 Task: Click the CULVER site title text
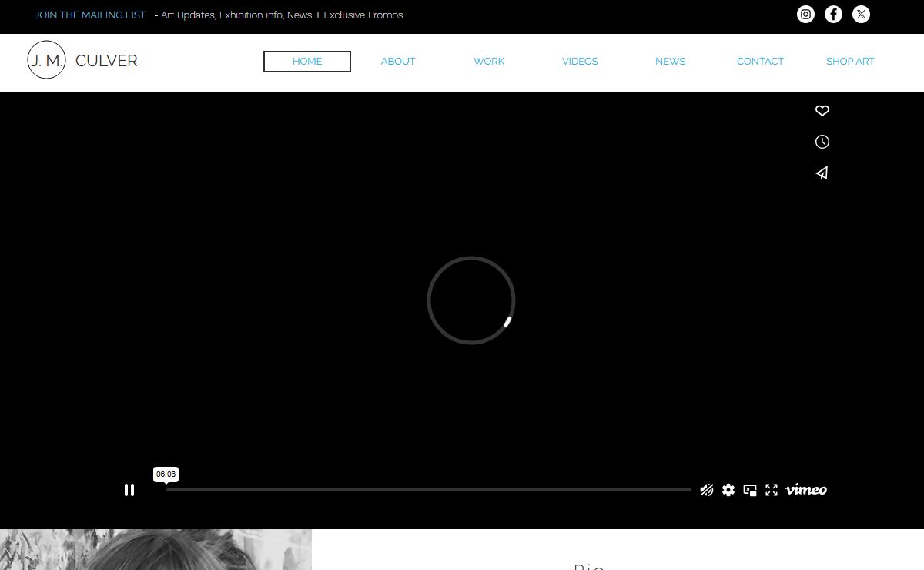tap(106, 61)
